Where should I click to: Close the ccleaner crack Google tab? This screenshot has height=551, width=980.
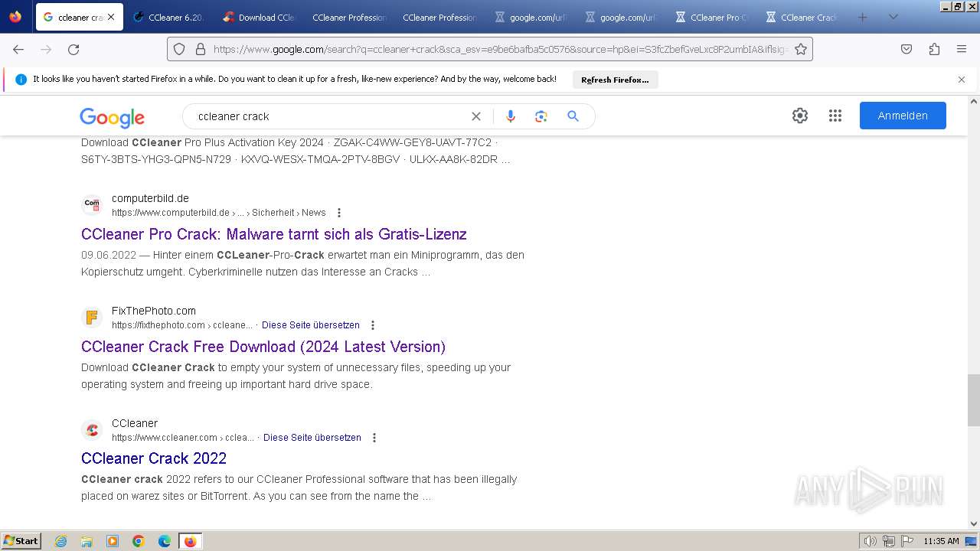tap(111, 17)
